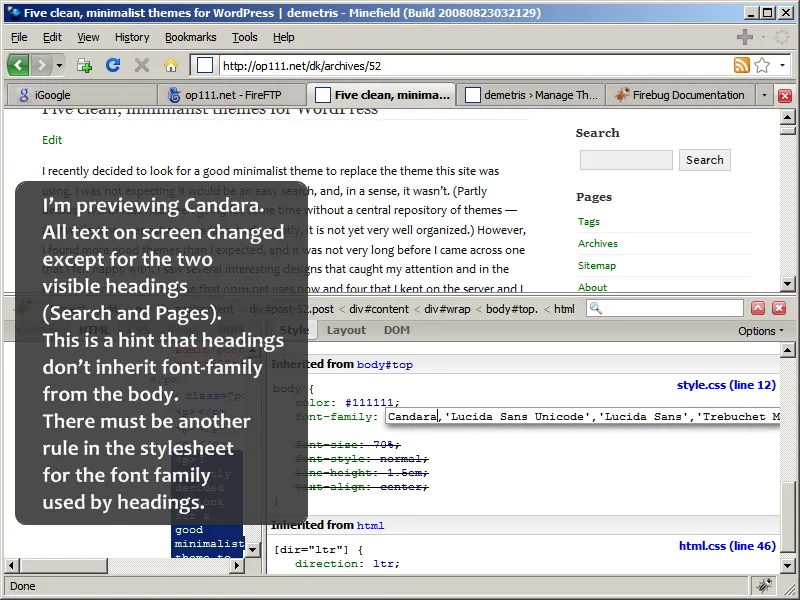Open the list-all-tabs dropdown arrow
Viewport: 800px width, 600px height.
[x=764, y=95]
